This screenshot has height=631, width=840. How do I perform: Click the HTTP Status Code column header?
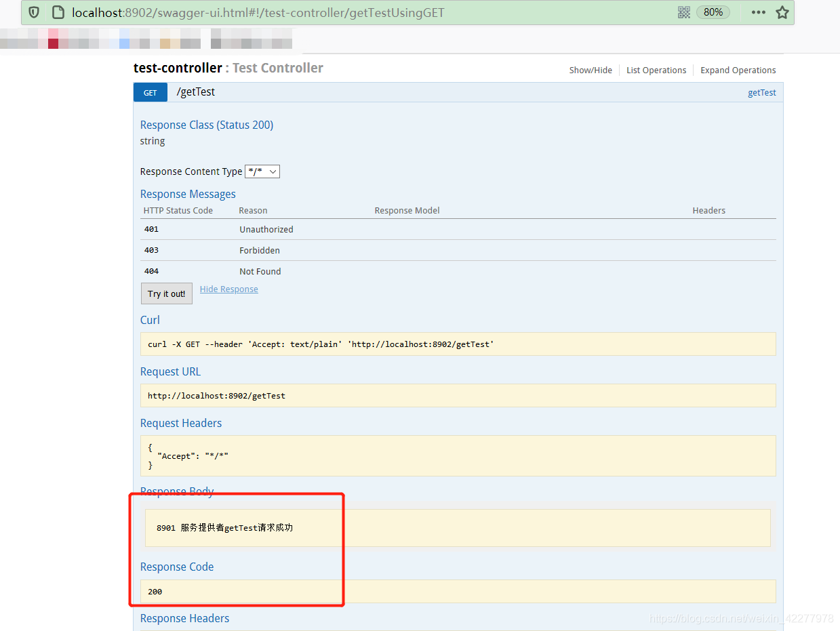pyautogui.click(x=178, y=211)
